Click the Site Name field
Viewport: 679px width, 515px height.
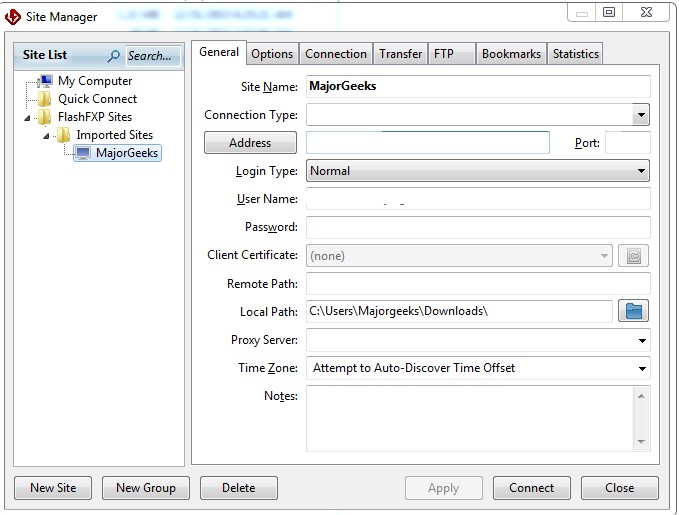[x=478, y=86]
